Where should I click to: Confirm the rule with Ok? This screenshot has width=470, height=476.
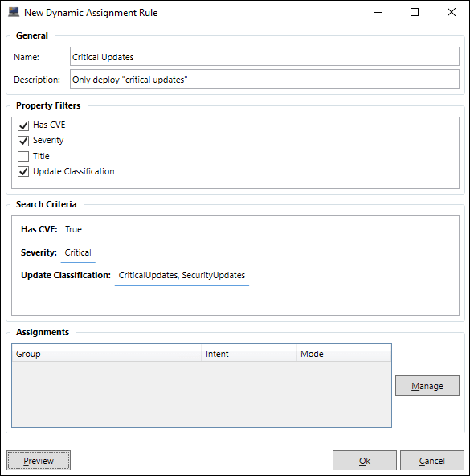[x=365, y=461]
